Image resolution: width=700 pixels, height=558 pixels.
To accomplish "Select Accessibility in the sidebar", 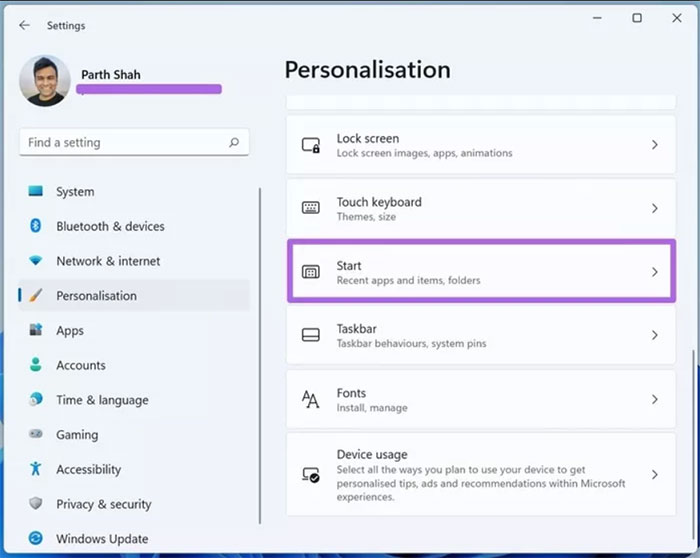I will [88, 469].
